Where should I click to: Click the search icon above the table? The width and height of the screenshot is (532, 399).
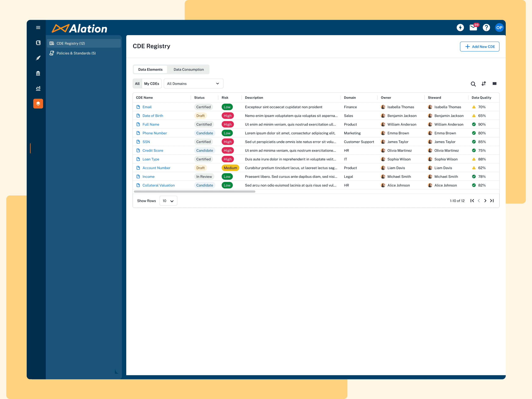473,84
